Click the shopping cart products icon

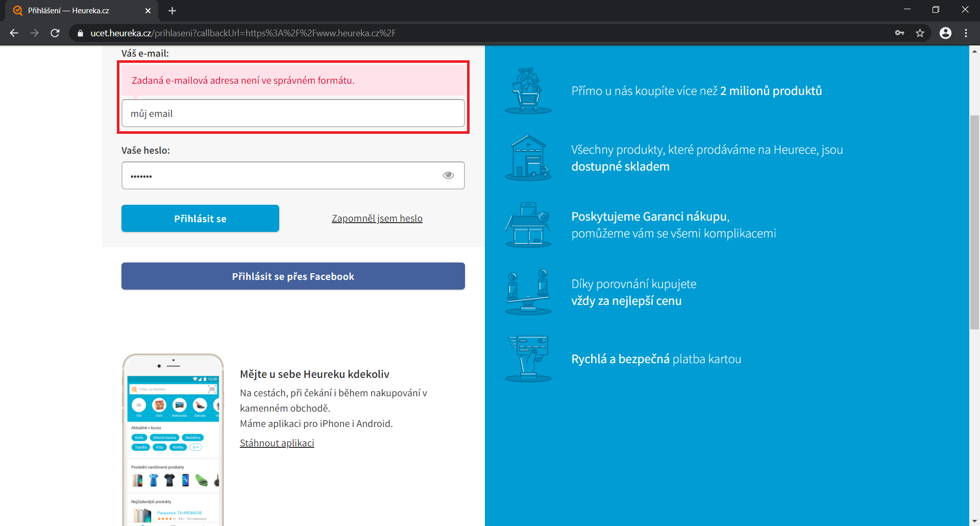[528, 90]
